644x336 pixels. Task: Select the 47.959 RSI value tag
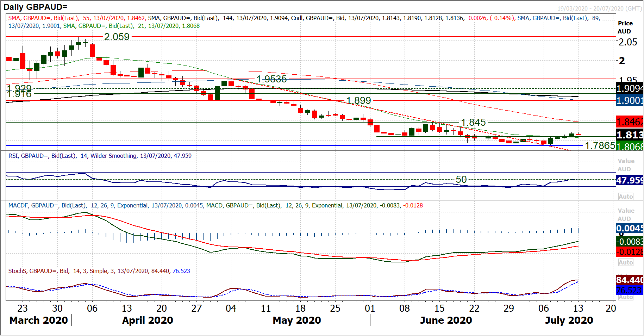click(x=630, y=180)
